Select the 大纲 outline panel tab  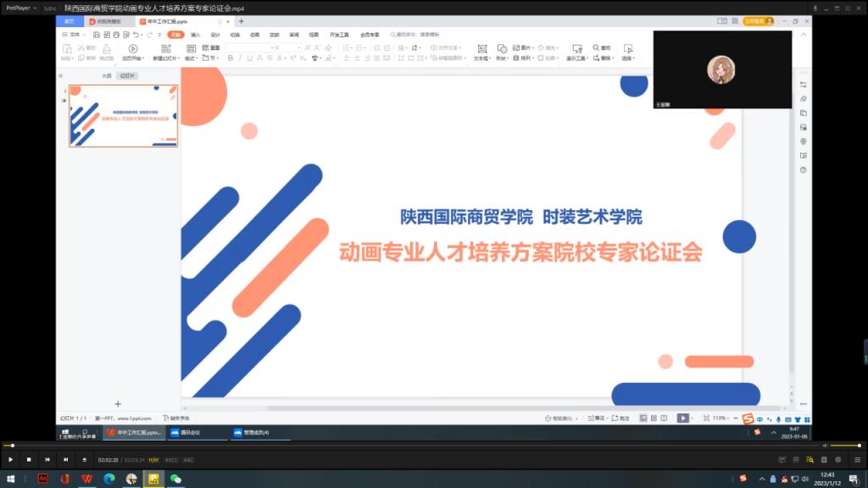(106, 75)
